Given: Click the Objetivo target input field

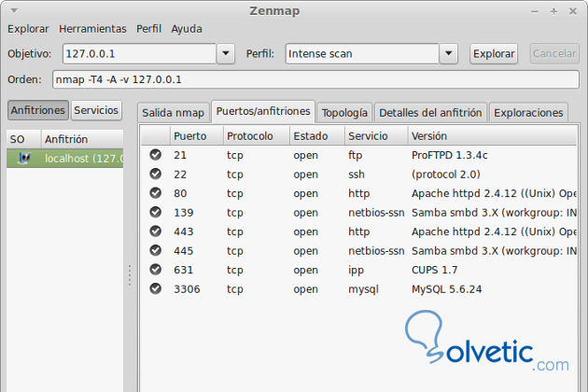Looking at the screenshot, I should pos(139,53).
